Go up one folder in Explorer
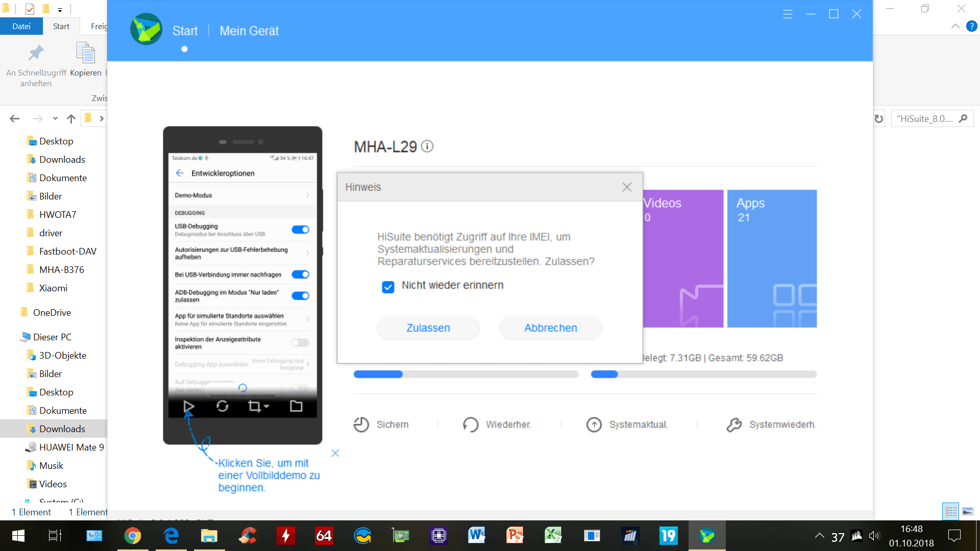 point(71,118)
